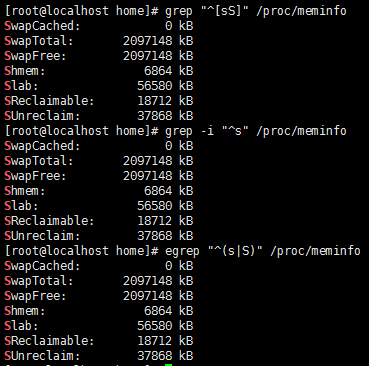This screenshot has width=369, height=366.
Task: Click /proc/meminfo path in the first command
Action: (301, 11)
